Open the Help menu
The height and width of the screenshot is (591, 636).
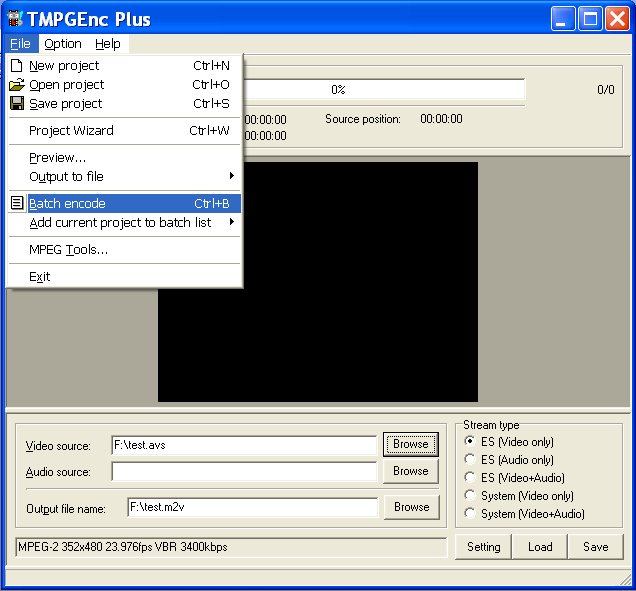pyautogui.click(x=108, y=43)
